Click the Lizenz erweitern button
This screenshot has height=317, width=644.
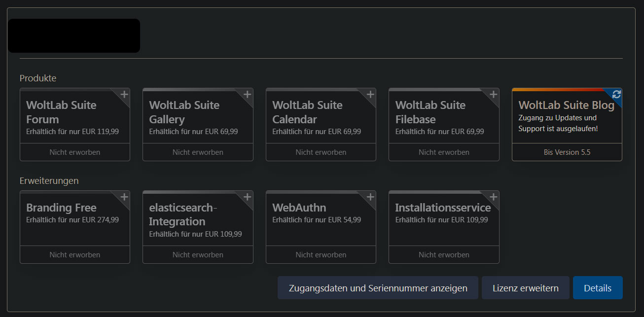(525, 288)
